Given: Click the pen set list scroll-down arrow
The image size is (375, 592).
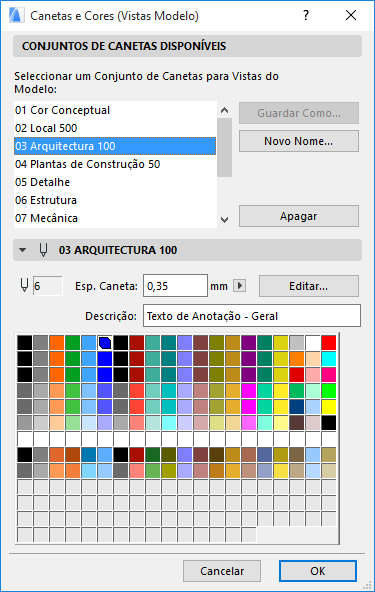Looking at the screenshot, I should coord(224,220).
